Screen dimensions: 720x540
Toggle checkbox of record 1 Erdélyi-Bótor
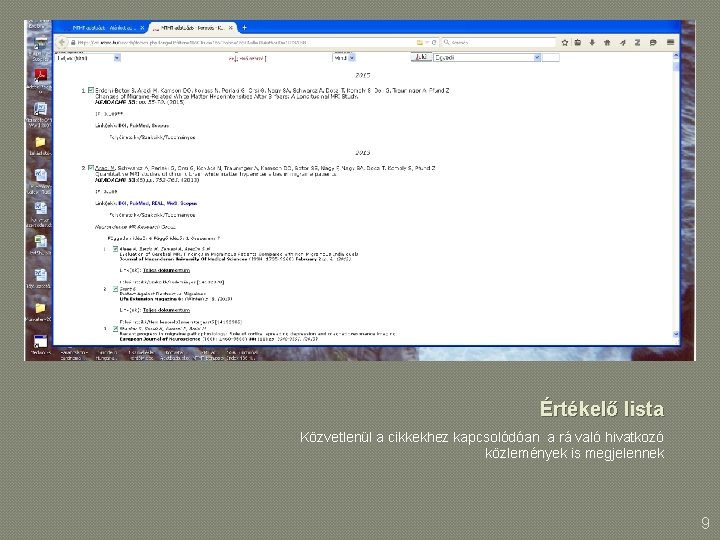(x=91, y=90)
